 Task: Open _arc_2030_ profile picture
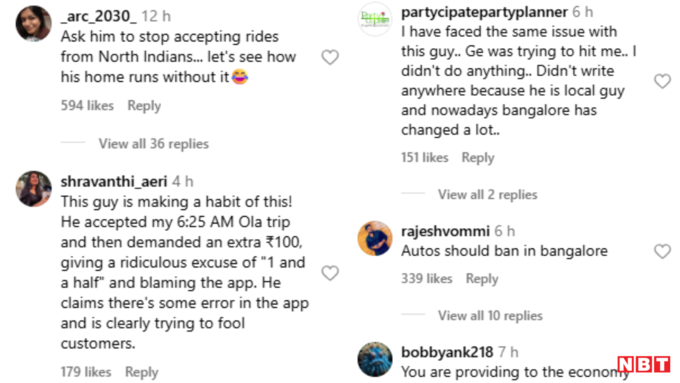click(x=33, y=24)
